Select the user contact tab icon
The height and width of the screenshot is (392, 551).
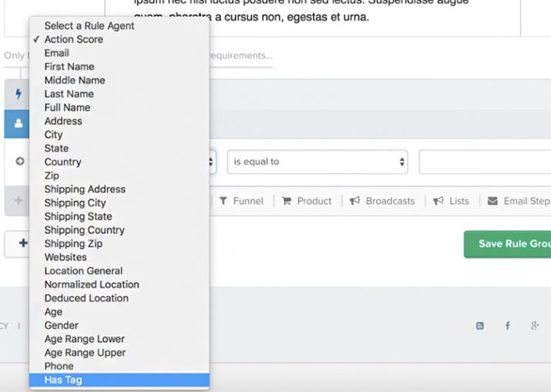pos(18,123)
